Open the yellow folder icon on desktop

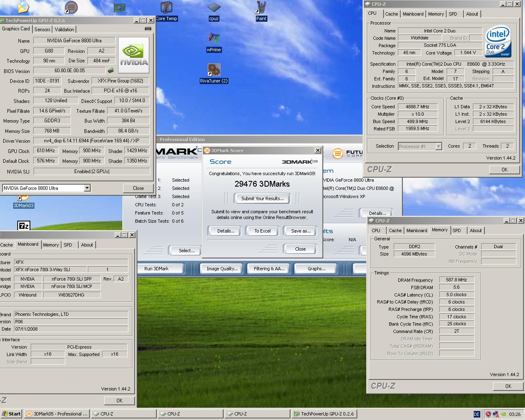pos(23,7)
